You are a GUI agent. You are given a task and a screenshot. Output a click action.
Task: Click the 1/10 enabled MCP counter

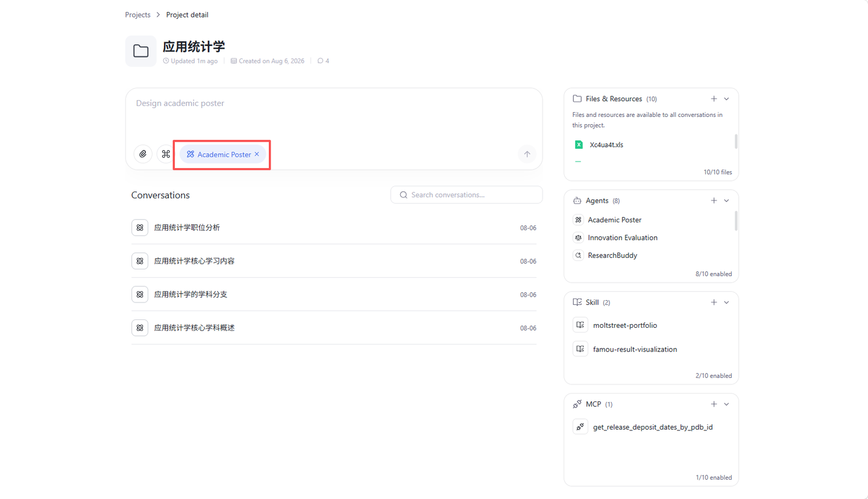(714, 477)
